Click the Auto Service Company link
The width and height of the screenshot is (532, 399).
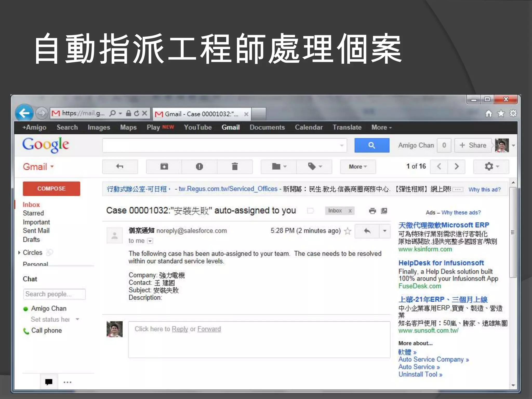pyautogui.click(x=434, y=360)
